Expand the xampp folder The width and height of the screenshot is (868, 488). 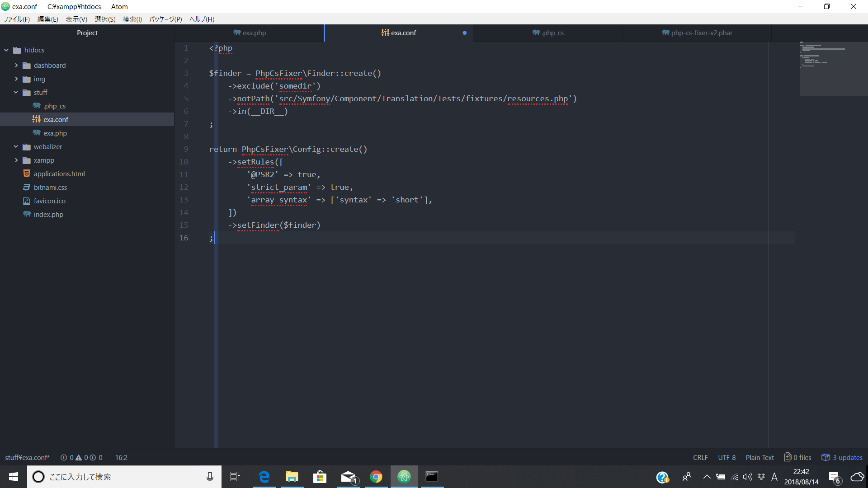(16, 160)
